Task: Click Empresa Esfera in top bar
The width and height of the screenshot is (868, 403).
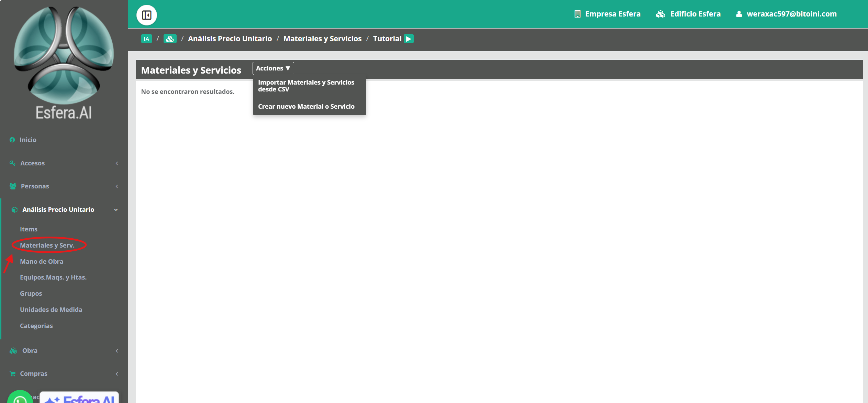Action: pyautogui.click(x=613, y=14)
